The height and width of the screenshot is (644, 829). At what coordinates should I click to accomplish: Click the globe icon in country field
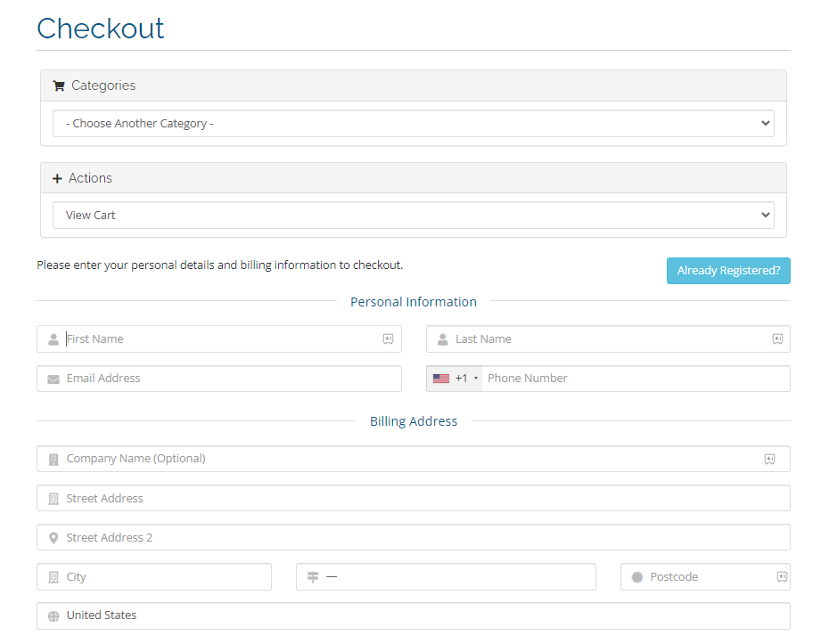(x=53, y=616)
